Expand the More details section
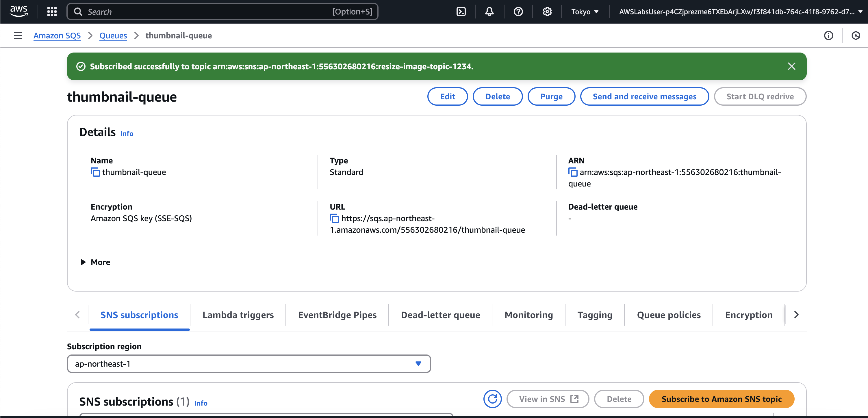Viewport: 868px width, 418px height. pyautogui.click(x=95, y=262)
